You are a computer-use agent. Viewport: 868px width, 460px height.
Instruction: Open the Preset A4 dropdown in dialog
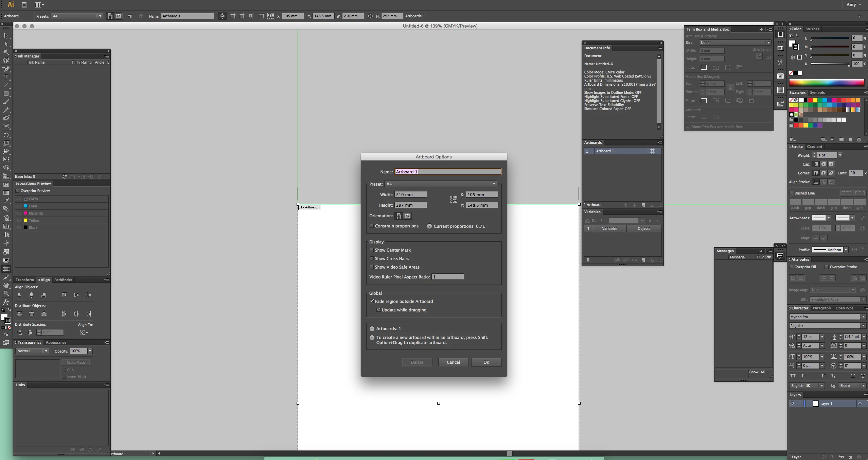pyautogui.click(x=441, y=184)
